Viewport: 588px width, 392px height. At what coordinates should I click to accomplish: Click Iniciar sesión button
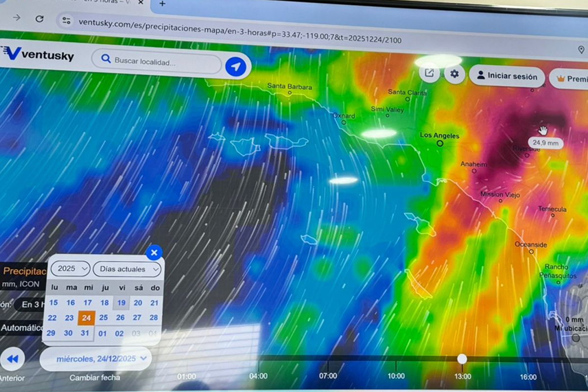click(x=507, y=76)
